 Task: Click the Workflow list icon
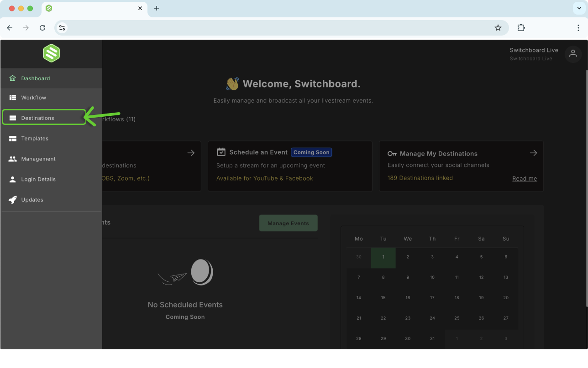click(13, 98)
